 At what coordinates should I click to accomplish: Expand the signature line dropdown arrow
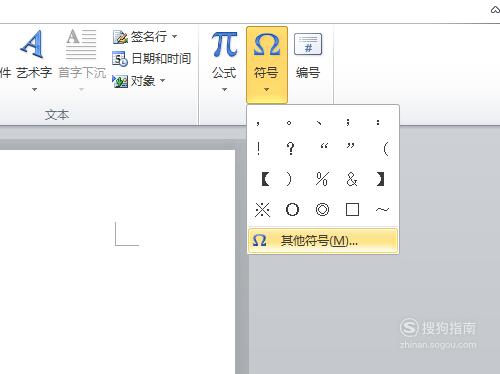click(x=174, y=36)
